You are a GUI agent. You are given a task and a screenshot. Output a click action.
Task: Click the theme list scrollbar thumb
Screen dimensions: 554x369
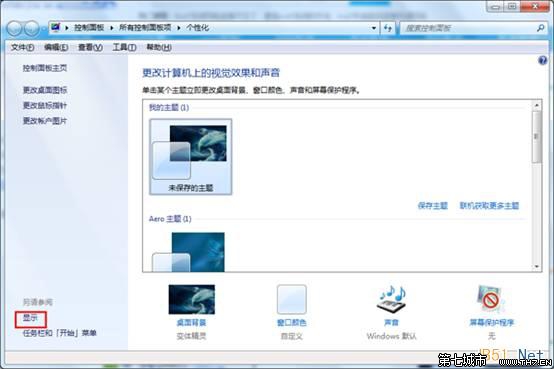[536, 137]
